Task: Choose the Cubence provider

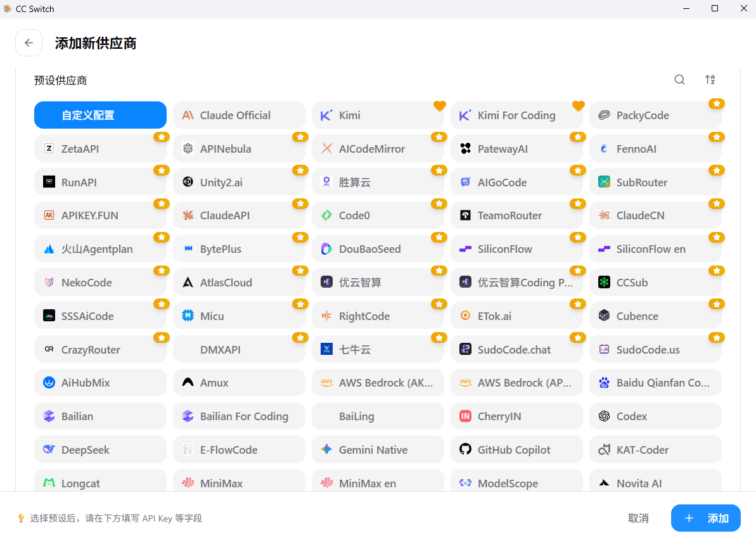Action: pos(656,316)
